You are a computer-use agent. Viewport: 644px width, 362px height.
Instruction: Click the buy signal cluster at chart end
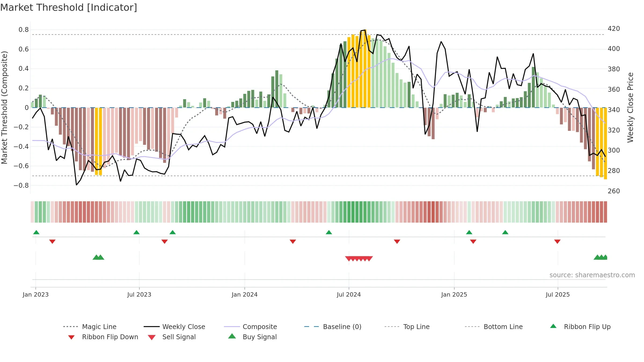click(x=601, y=257)
